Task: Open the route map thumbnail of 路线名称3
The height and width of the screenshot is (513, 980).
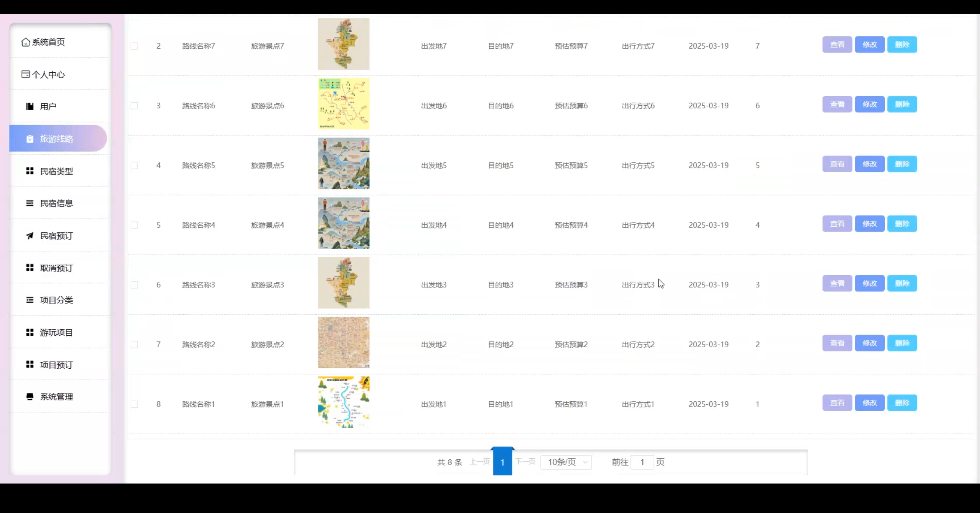Action: point(343,283)
